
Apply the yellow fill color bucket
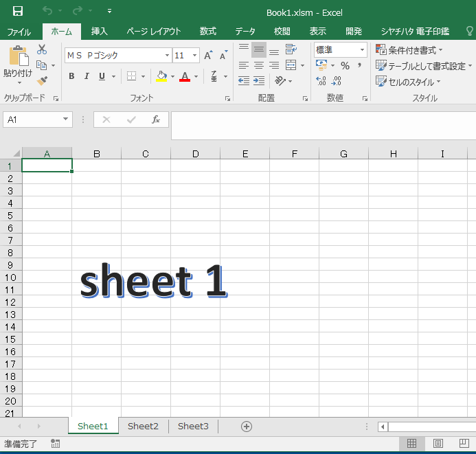click(161, 76)
